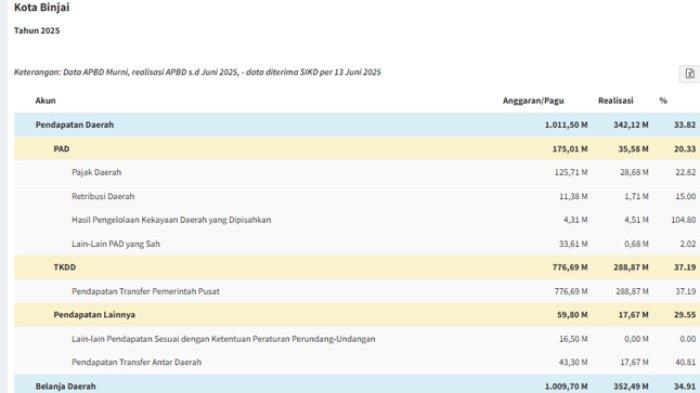Click Lain-lain Pendapatan Sesuai dengan Ketentuan row

pyautogui.click(x=357, y=339)
